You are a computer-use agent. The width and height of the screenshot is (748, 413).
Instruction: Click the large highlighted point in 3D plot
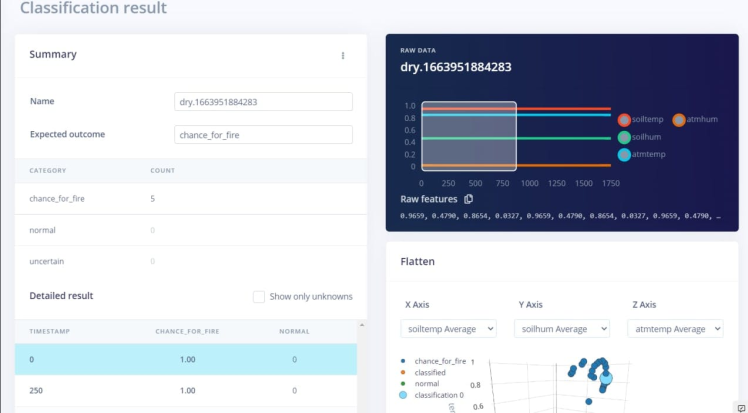click(x=606, y=378)
